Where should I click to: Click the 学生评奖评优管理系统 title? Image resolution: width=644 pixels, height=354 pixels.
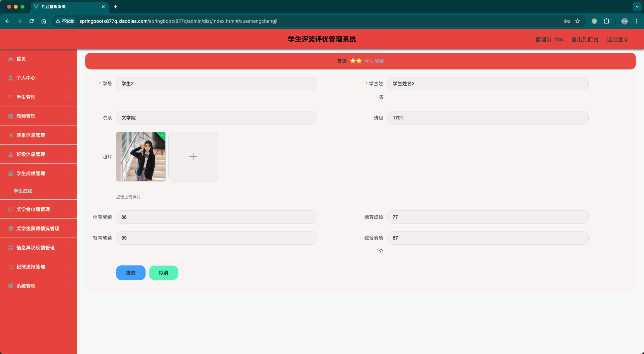point(322,39)
